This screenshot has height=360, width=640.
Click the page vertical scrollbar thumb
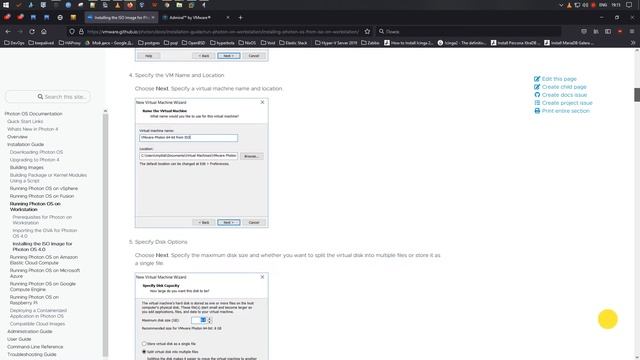coord(637,94)
